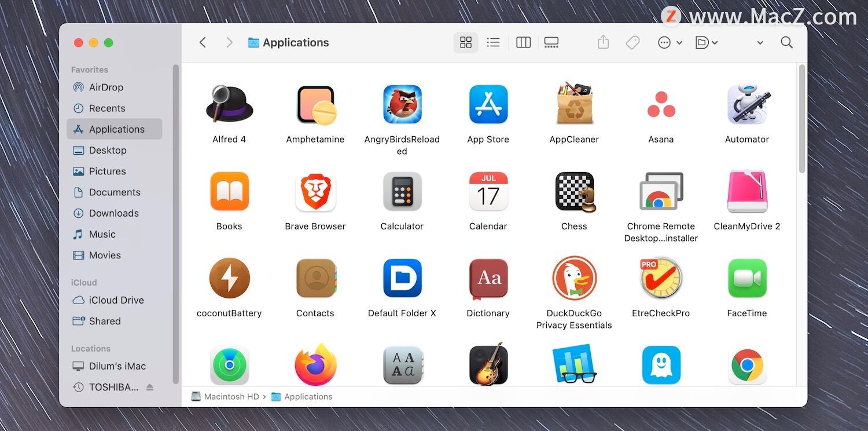Screen dimensions: 868x431
Task: Click the Applications window title
Action: coord(296,42)
